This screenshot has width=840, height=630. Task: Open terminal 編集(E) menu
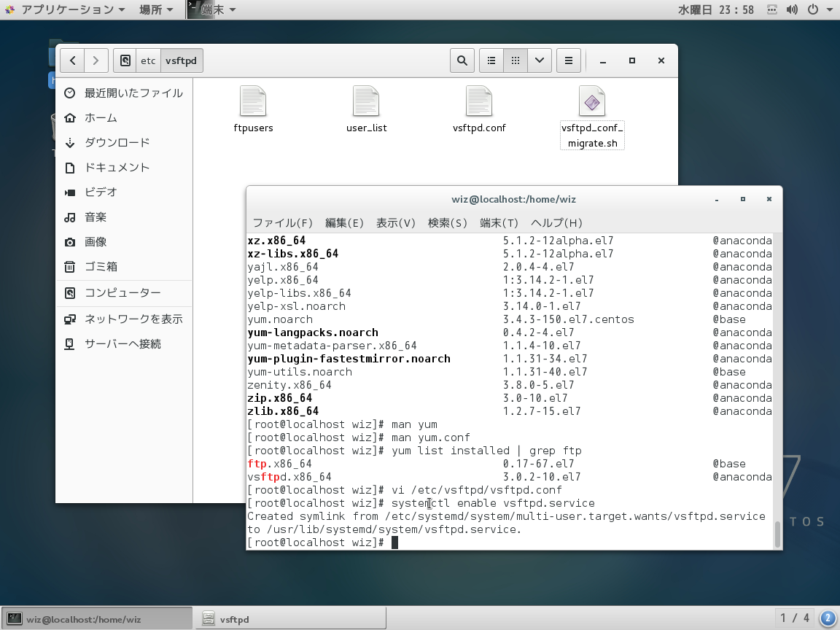(344, 223)
